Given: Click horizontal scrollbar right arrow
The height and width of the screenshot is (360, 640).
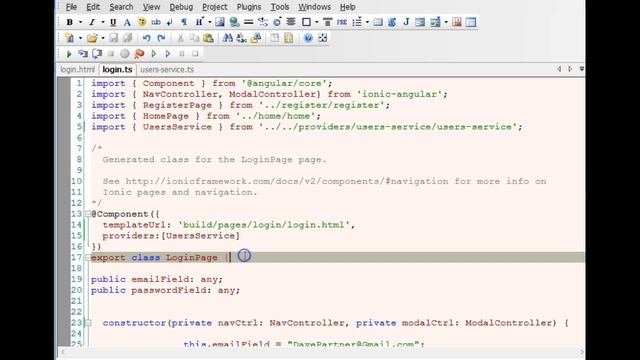Looking at the screenshot, I should tap(581, 352).
